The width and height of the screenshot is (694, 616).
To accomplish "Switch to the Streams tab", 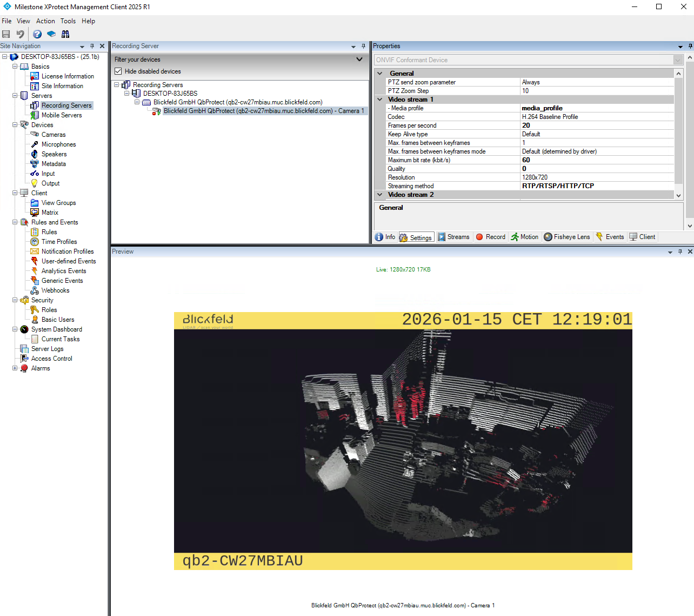I will [453, 237].
